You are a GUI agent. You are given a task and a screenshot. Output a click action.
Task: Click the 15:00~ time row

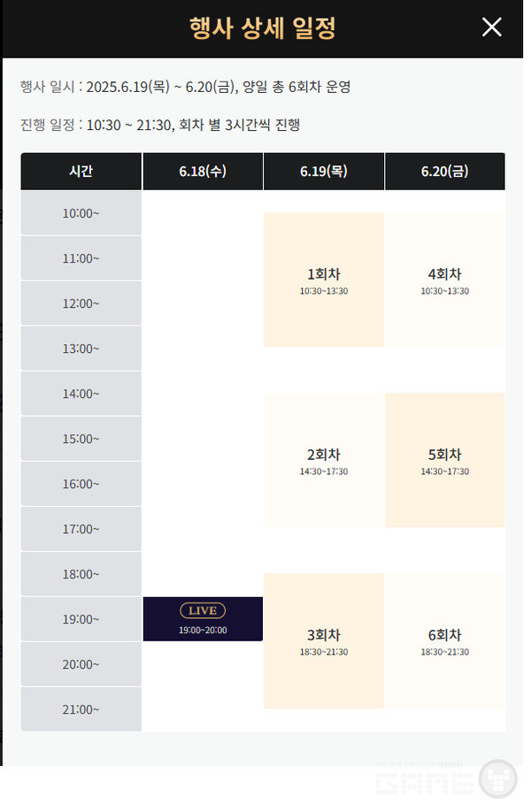pyautogui.click(x=81, y=439)
